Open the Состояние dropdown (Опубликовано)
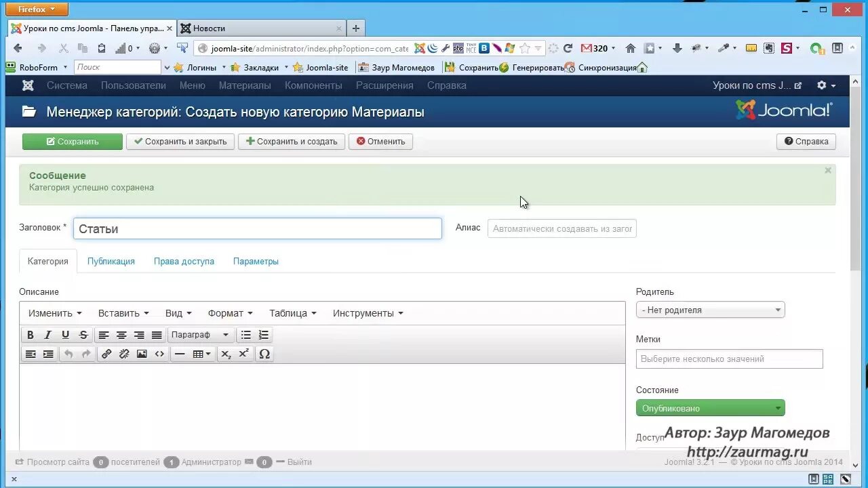 [x=710, y=408]
